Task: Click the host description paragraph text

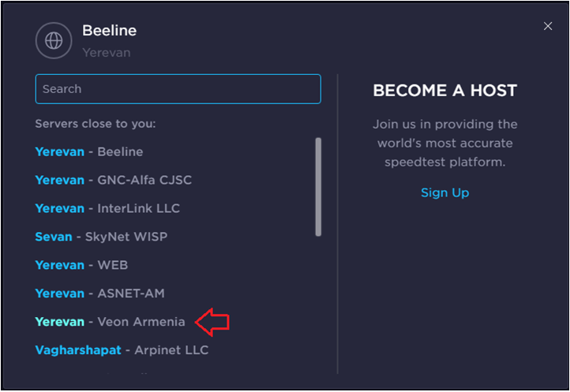Action: coord(444,143)
